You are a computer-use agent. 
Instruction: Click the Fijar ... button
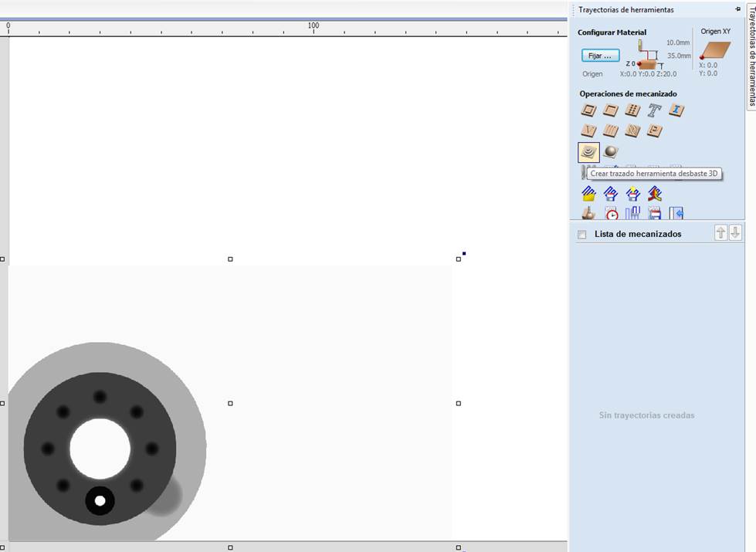600,56
